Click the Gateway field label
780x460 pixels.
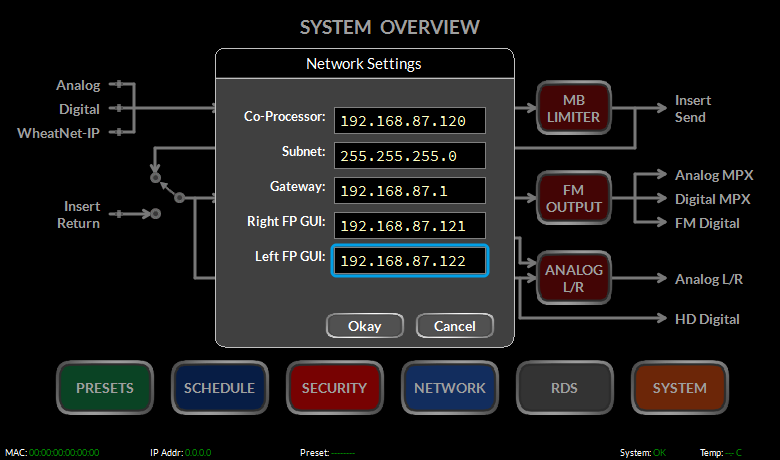(x=297, y=186)
